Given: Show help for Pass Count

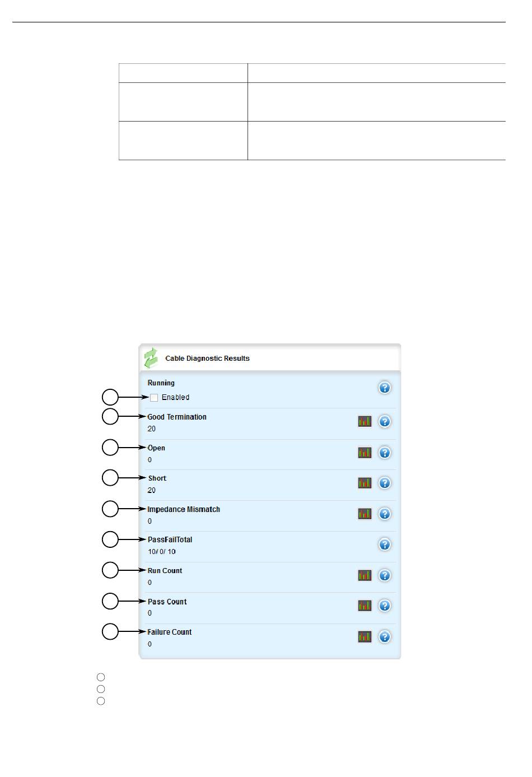Looking at the screenshot, I should (385, 606).
